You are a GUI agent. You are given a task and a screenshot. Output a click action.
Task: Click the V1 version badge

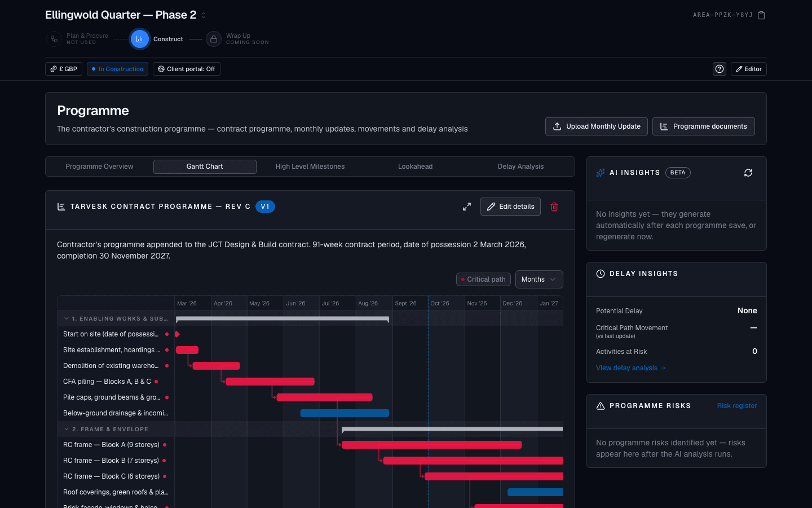265,207
